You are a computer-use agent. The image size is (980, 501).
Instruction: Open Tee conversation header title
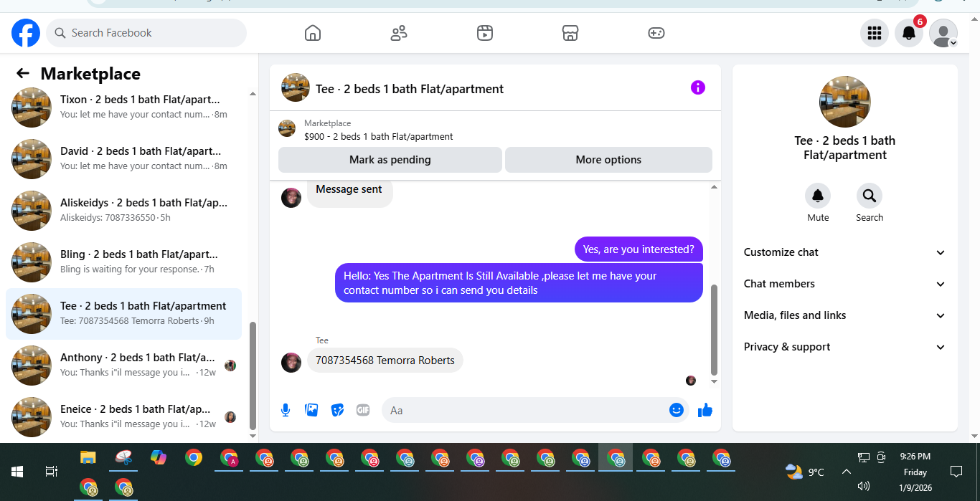pos(410,89)
